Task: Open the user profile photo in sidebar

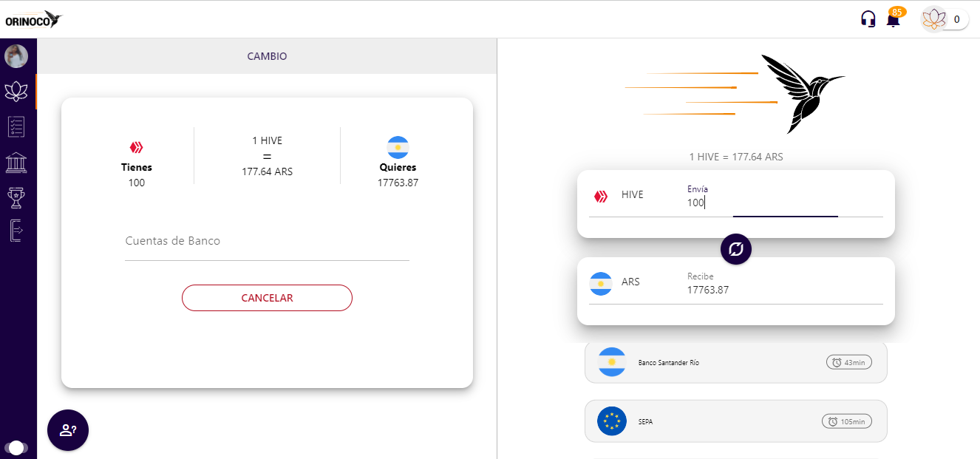Action: [x=16, y=56]
